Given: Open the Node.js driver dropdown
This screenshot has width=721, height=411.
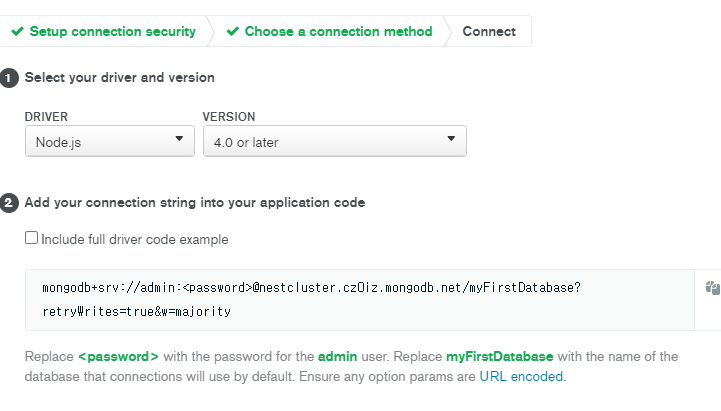Looking at the screenshot, I should [x=109, y=141].
